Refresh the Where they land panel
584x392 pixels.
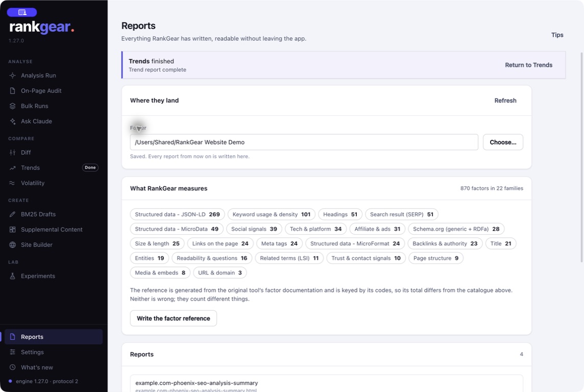pyautogui.click(x=505, y=101)
